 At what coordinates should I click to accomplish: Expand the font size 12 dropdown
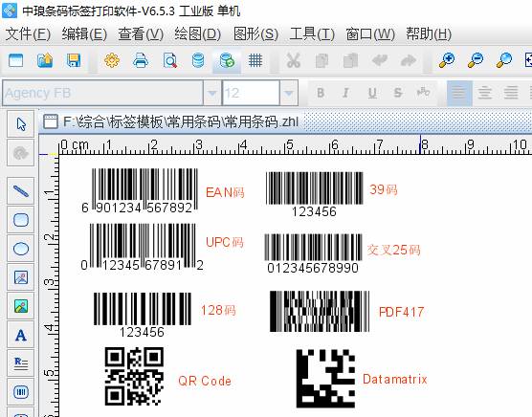(x=289, y=93)
